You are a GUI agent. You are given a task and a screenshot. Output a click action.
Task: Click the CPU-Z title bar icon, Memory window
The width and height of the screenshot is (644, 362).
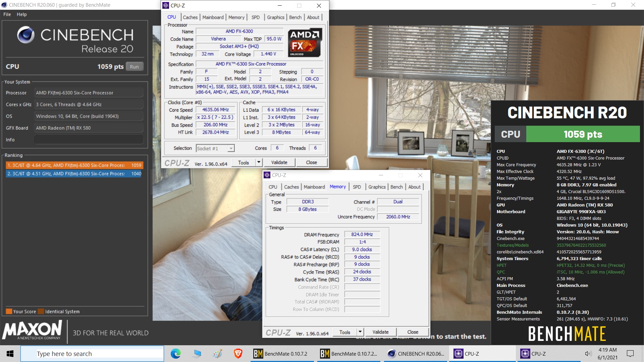pyautogui.click(x=267, y=175)
